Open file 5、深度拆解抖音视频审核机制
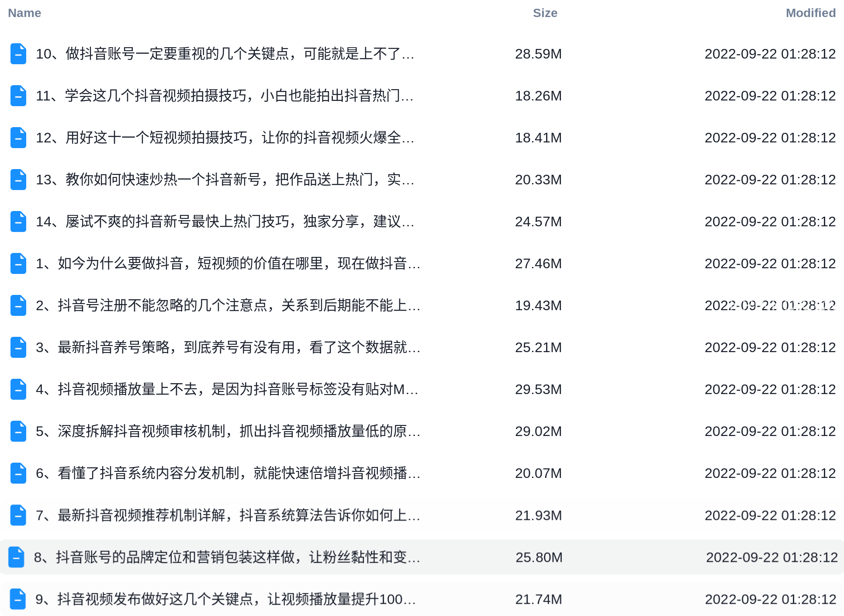844x616 pixels. tap(228, 431)
